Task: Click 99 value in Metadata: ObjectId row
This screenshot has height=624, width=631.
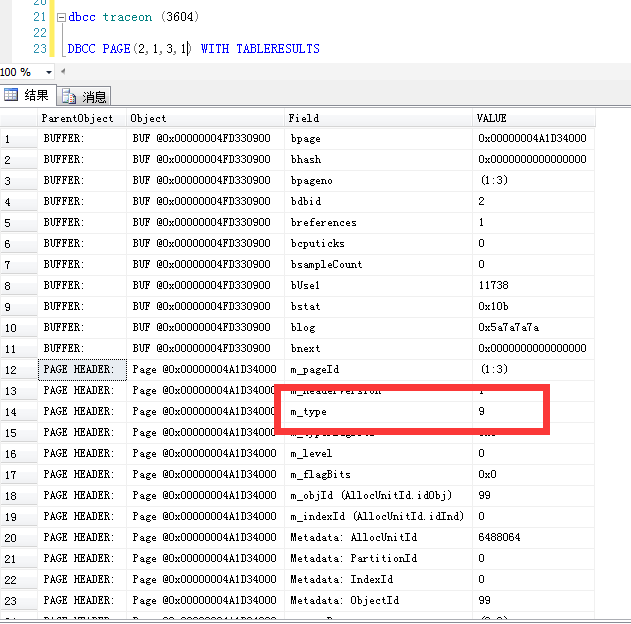Action: point(533,601)
